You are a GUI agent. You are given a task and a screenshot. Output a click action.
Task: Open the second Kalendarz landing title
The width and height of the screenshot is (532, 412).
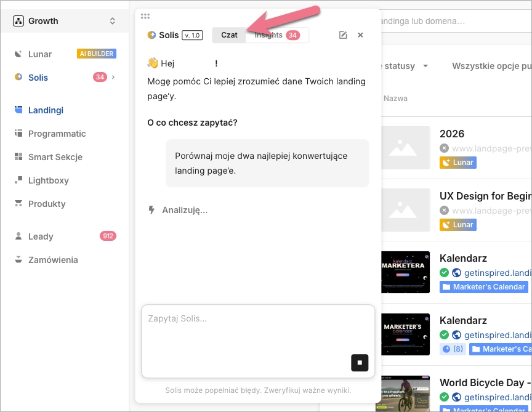click(463, 320)
